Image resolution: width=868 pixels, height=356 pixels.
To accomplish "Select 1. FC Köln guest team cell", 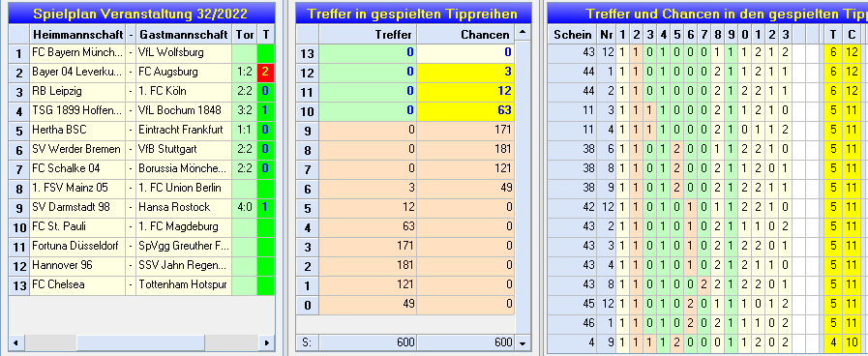I will [x=184, y=92].
